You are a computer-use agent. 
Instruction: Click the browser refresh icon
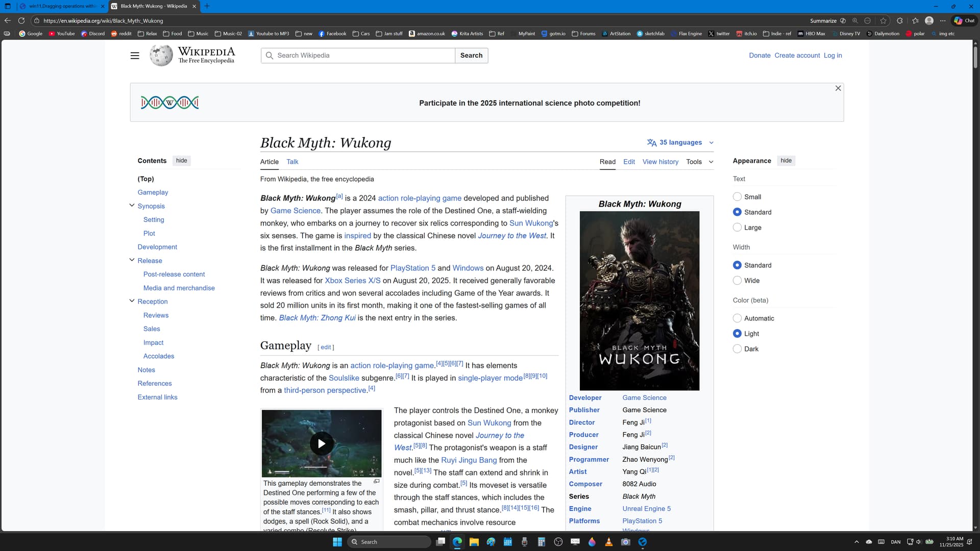click(21, 21)
